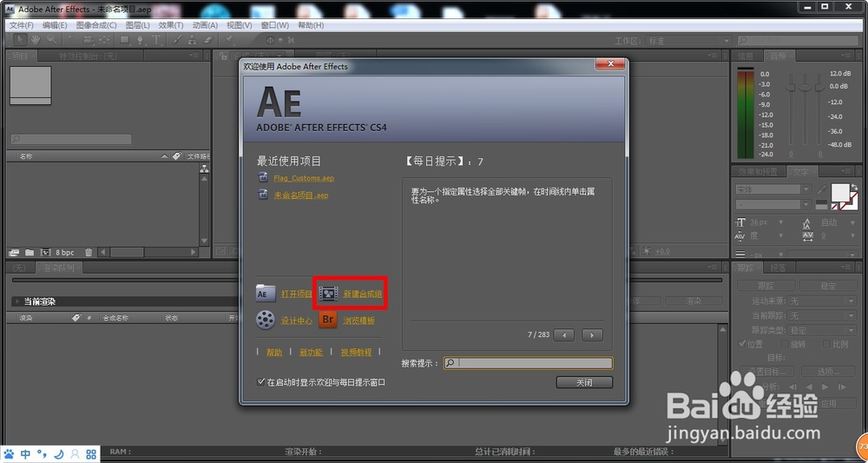Expand the 当前渲染 current render section

[x=16, y=301]
